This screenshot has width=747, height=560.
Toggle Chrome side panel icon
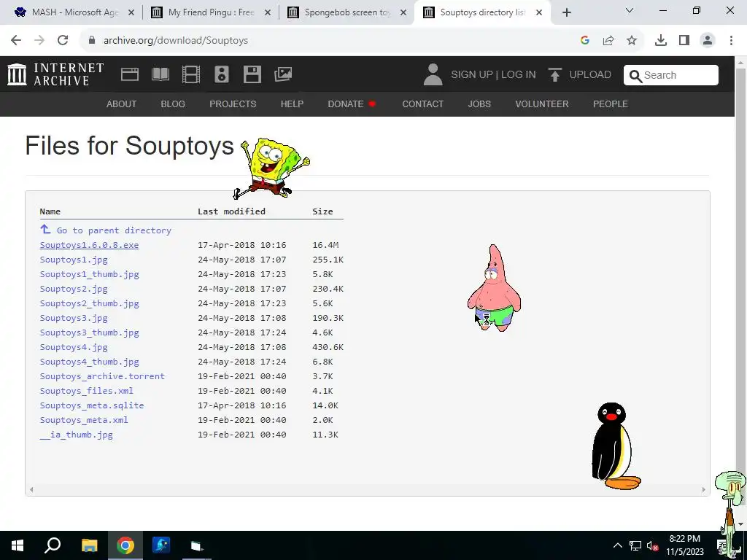pos(684,41)
